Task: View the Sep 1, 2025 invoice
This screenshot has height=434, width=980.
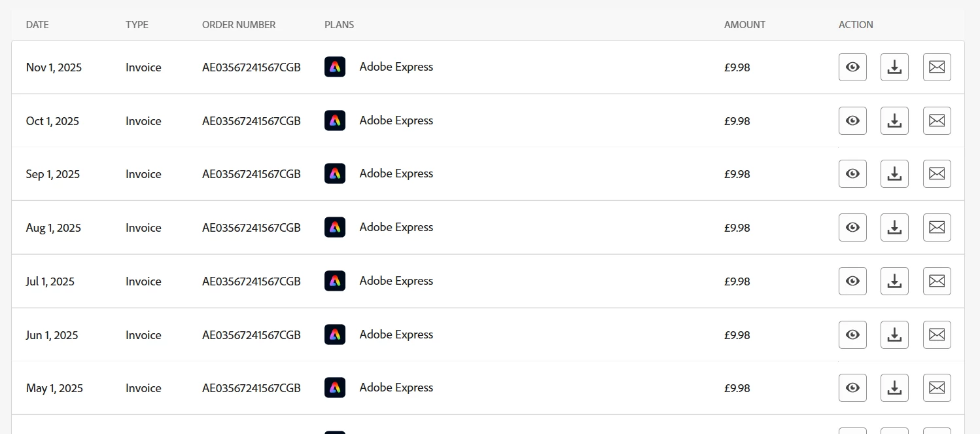Action: click(852, 174)
